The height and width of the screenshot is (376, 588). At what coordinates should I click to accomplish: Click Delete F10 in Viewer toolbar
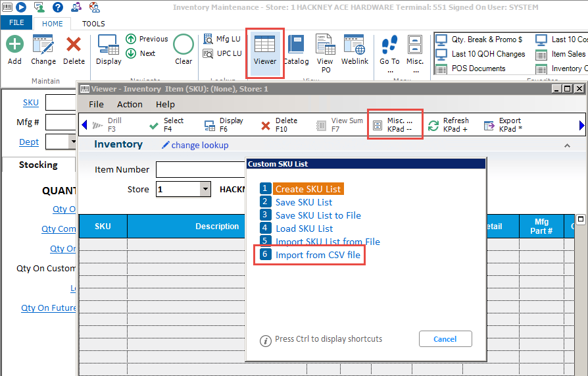tap(279, 124)
